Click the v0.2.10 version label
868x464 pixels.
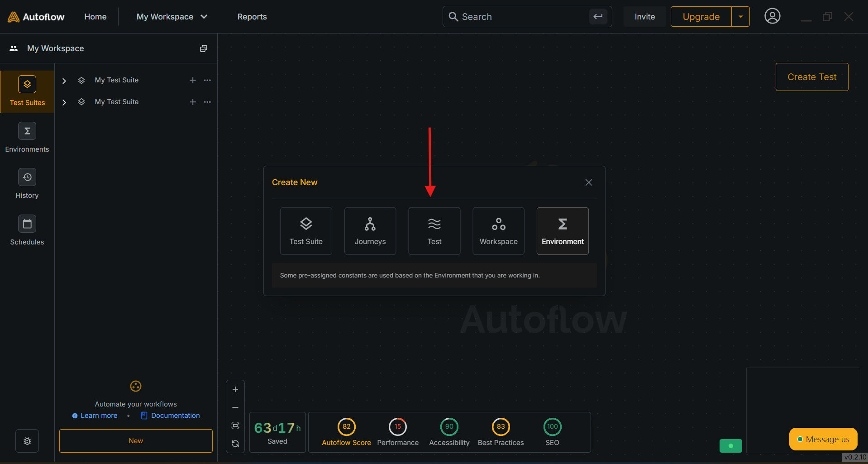tap(855, 457)
